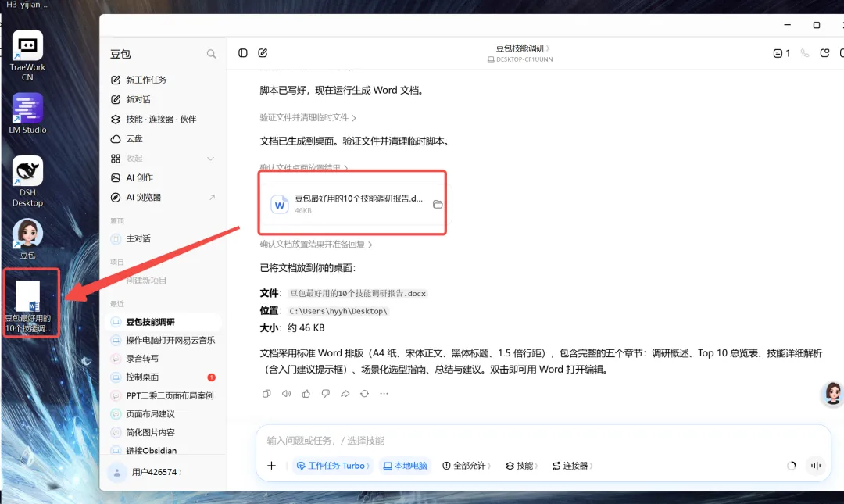
Task: Click the message input field placeholder 输入问题或任务
Action: tap(326, 441)
